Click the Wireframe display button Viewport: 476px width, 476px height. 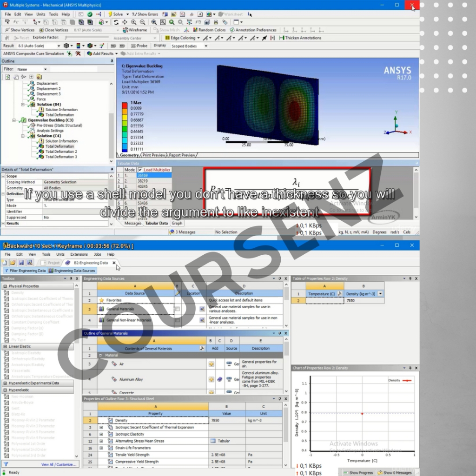(x=135, y=30)
